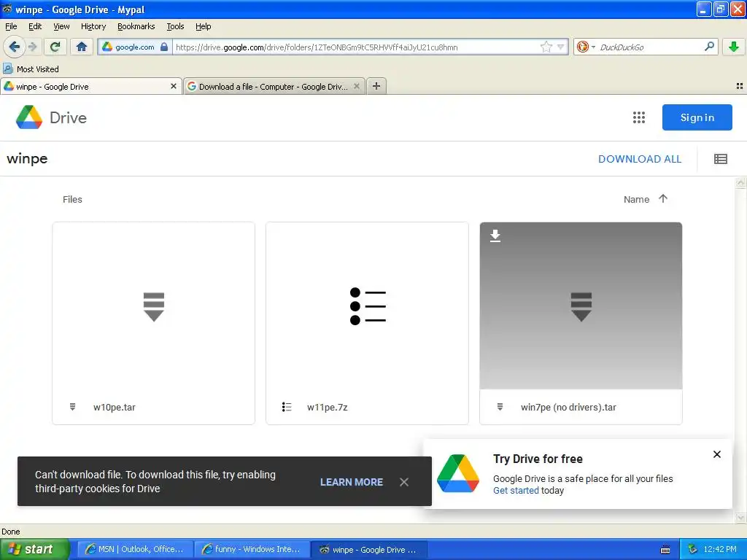
Task: Open the DuckDuckGo search engine selector
Action: (x=586, y=47)
